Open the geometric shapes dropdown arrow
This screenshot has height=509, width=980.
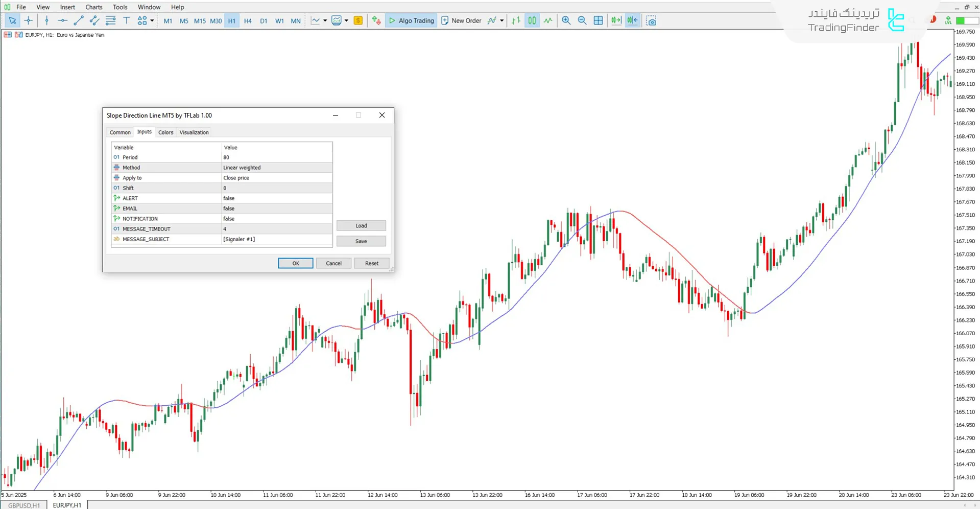(151, 20)
